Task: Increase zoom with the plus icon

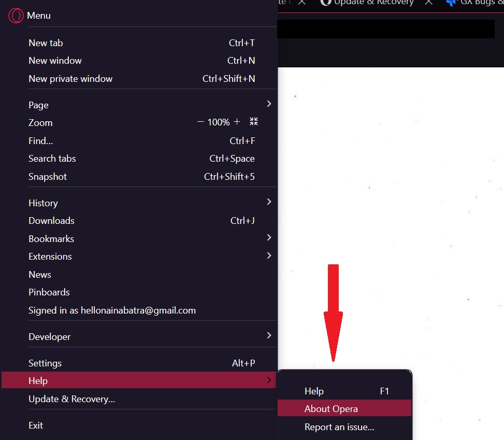Action: click(237, 122)
